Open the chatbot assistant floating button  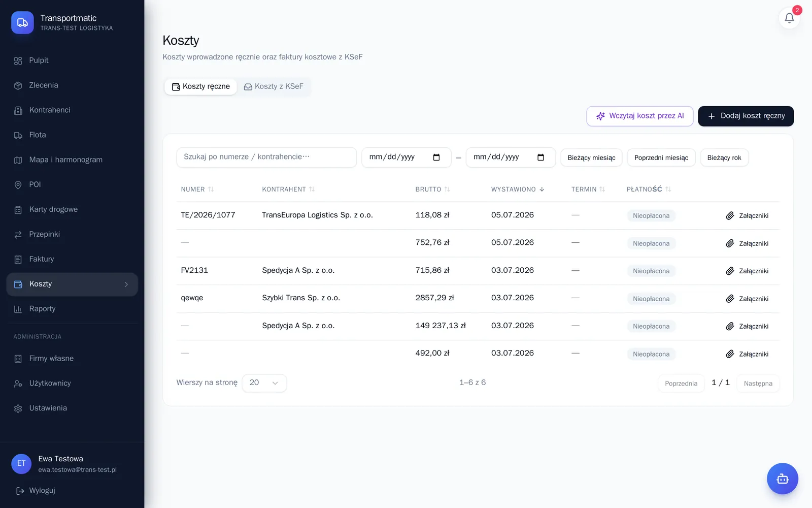click(x=782, y=479)
